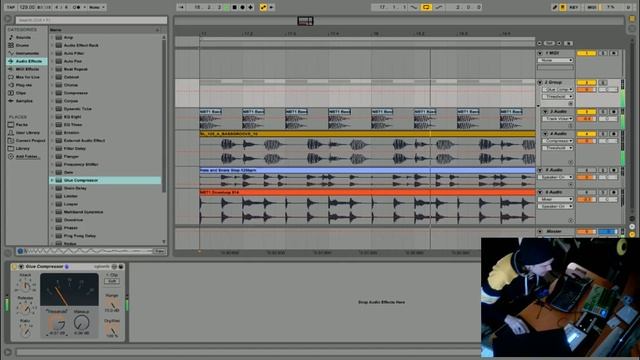Click the TAP tempo button

11,7
